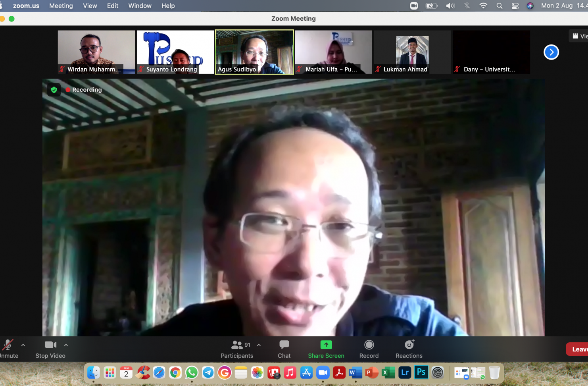This screenshot has width=588, height=386.
Task: Click the green encryption shield icon
Action: 54,90
